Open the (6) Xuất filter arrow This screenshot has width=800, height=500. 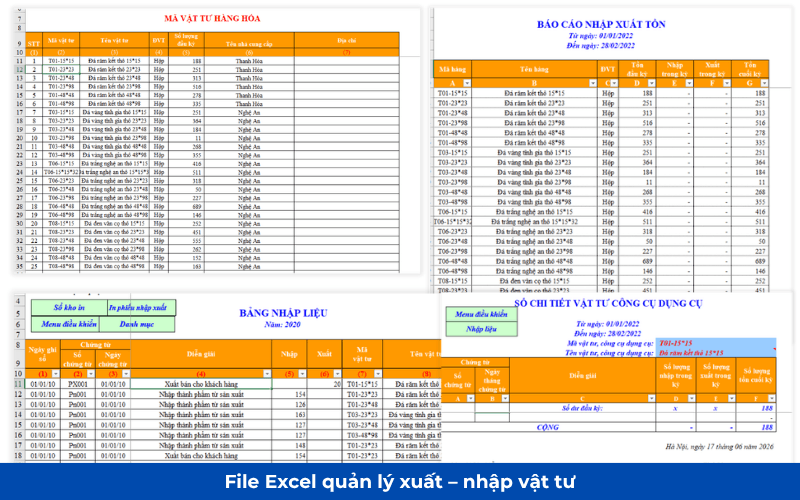click(337, 374)
